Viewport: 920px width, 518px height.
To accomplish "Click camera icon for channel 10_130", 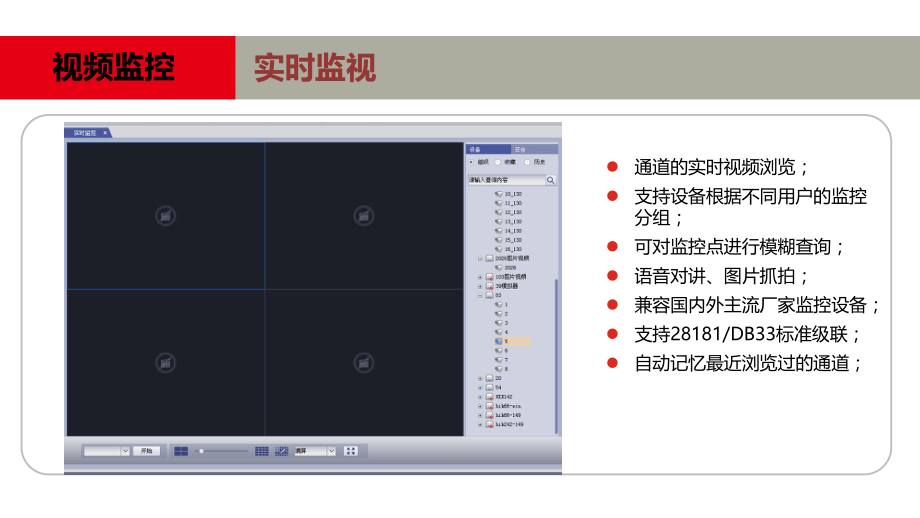I will [499, 194].
